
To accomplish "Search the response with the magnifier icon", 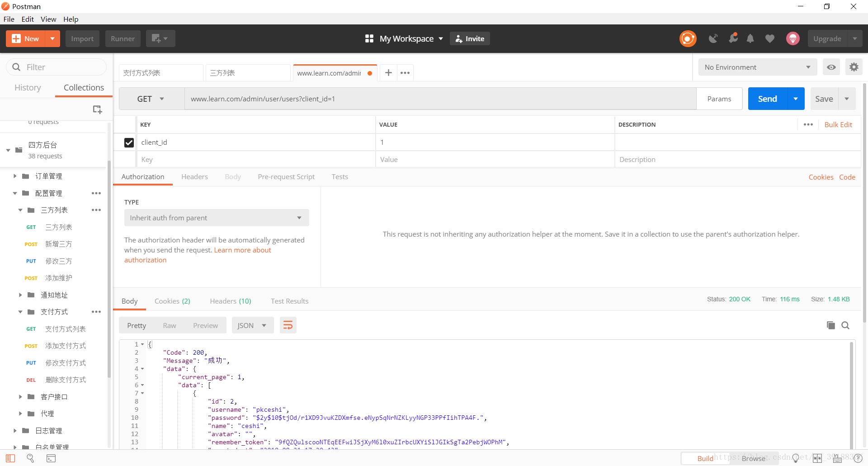I will pyautogui.click(x=846, y=325).
